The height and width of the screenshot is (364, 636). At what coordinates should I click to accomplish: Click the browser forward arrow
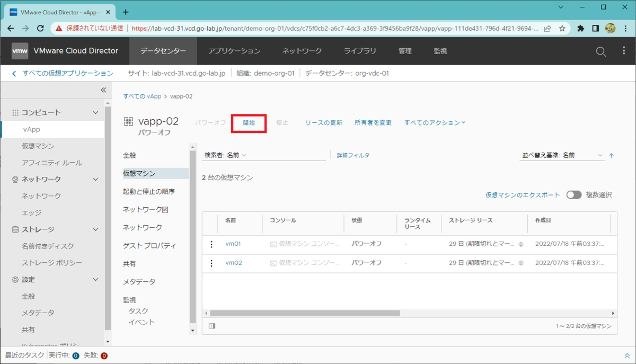[x=25, y=28]
